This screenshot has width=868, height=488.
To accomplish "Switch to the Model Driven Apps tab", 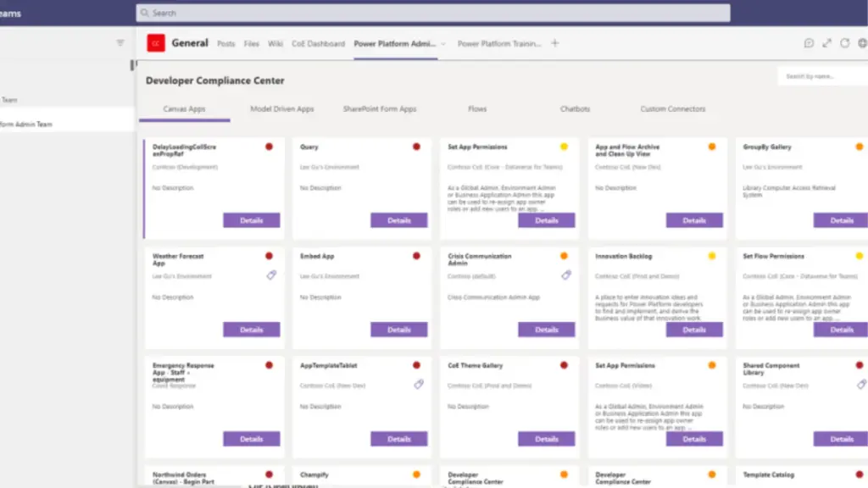I will (281, 109).
